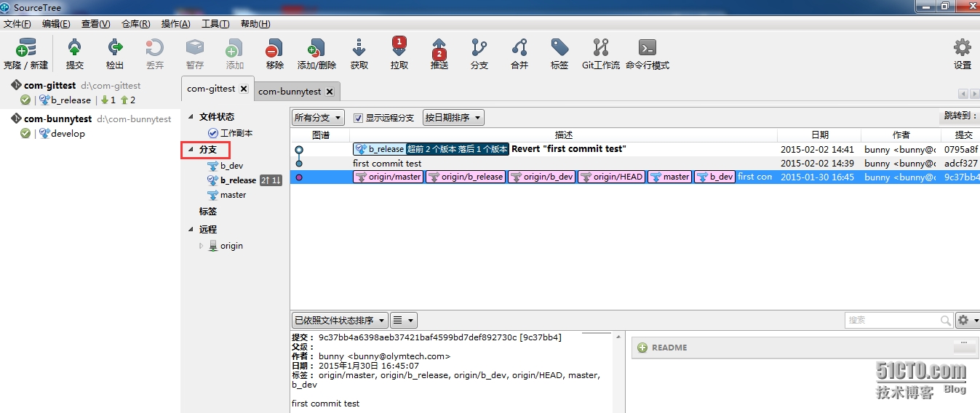Click the origin/HEAD label on selected commit
Viewport: 980px width, 413px height.
(611, 177)
